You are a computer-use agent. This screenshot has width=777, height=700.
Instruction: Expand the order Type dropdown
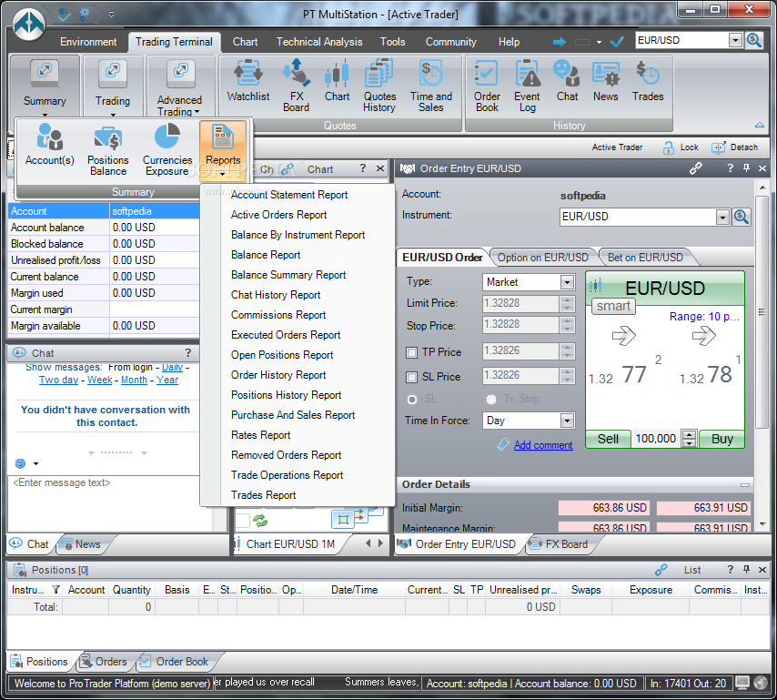[567, 282]
